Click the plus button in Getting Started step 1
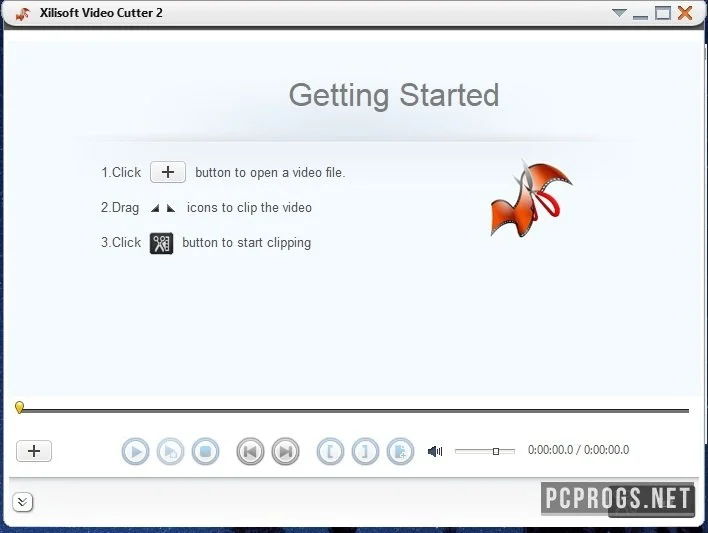 click(x=168, y=172)
